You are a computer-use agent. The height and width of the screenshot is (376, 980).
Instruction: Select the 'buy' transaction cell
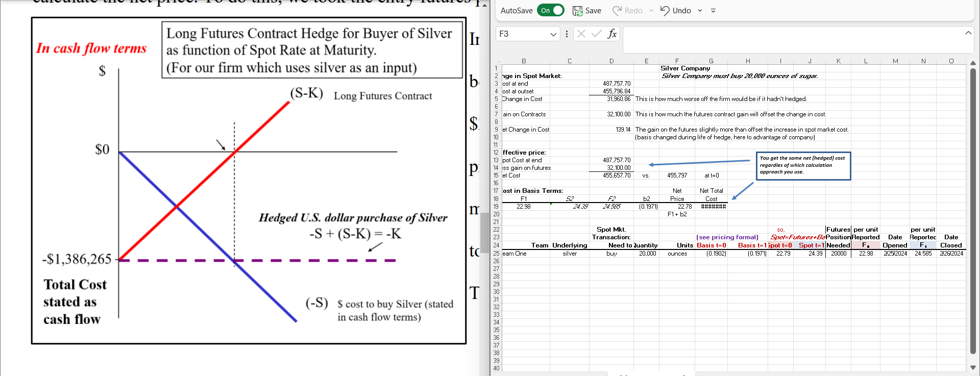tap(611, 254)
